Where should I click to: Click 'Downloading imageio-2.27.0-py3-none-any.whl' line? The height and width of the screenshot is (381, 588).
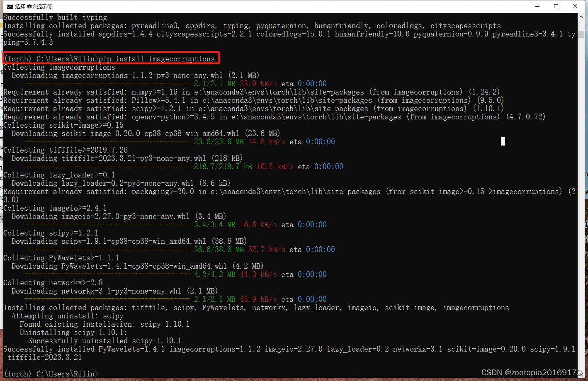tap(119, 216)
